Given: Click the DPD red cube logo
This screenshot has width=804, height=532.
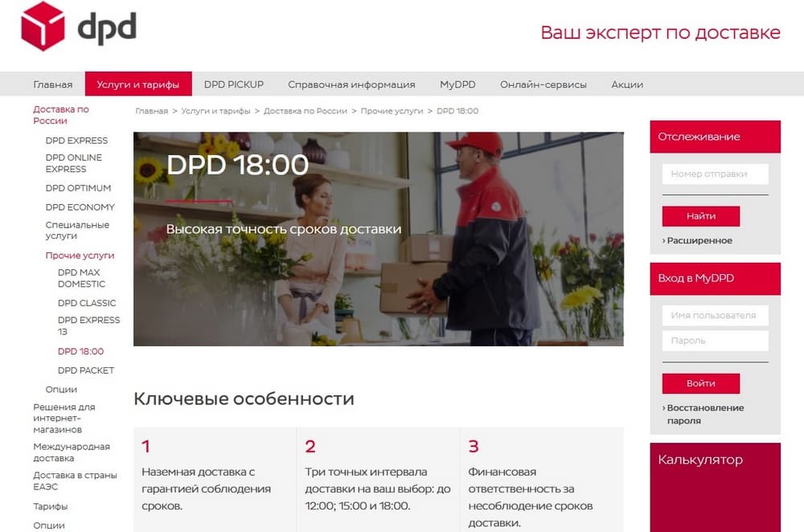Looking at the screenshot, I should (x=43, y=27).
